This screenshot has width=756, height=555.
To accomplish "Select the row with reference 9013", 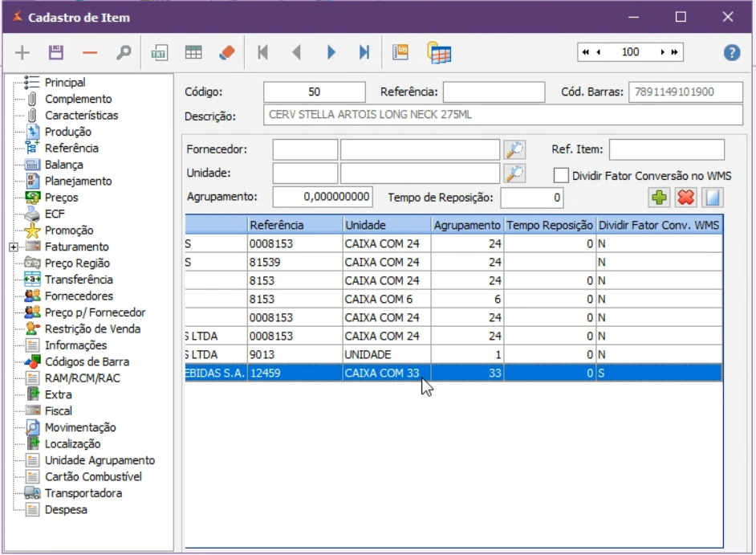I will 295,354.
